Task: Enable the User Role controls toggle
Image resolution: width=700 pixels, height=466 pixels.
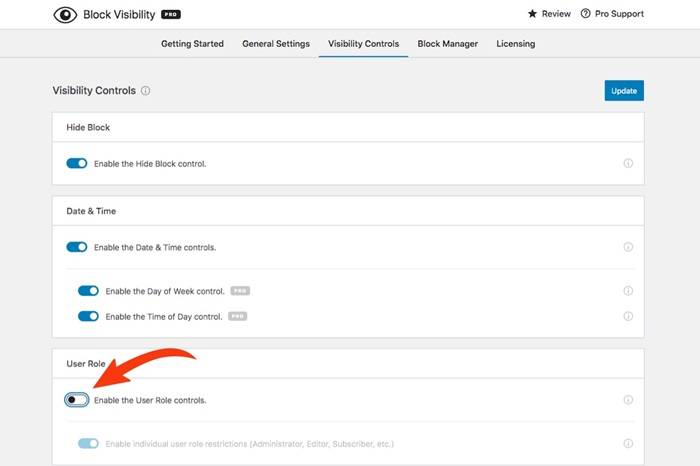Action: (x=77, y=400)
